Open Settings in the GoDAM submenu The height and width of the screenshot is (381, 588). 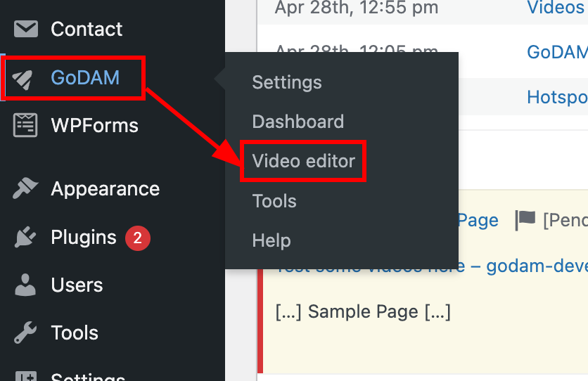(287, 82)
